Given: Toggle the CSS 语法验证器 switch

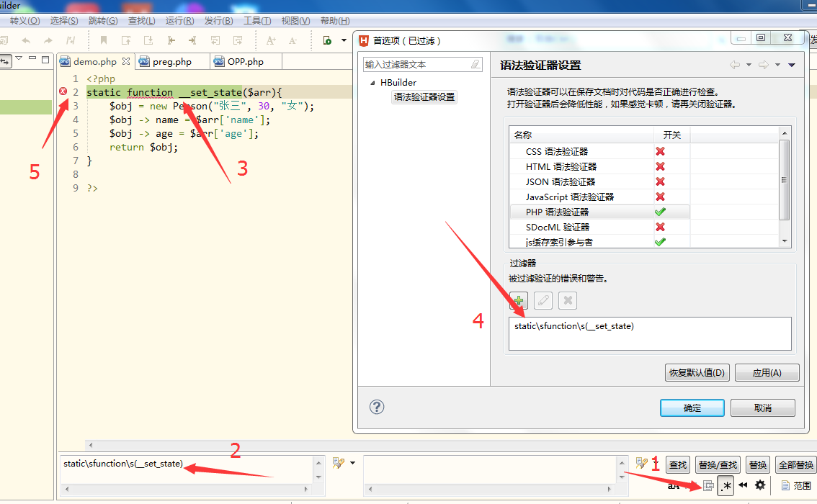Looking at the screenshot, I should (x=660, y=151).
